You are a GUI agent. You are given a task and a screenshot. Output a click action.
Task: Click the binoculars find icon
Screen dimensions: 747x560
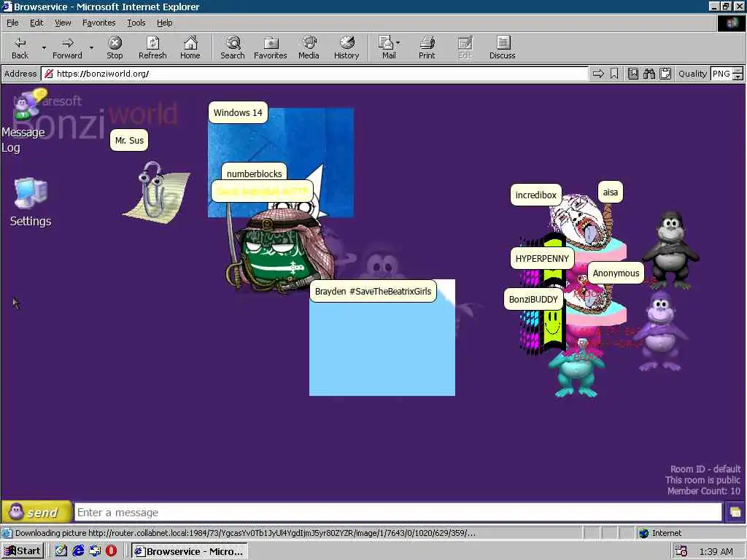click(x=649, y=74)
